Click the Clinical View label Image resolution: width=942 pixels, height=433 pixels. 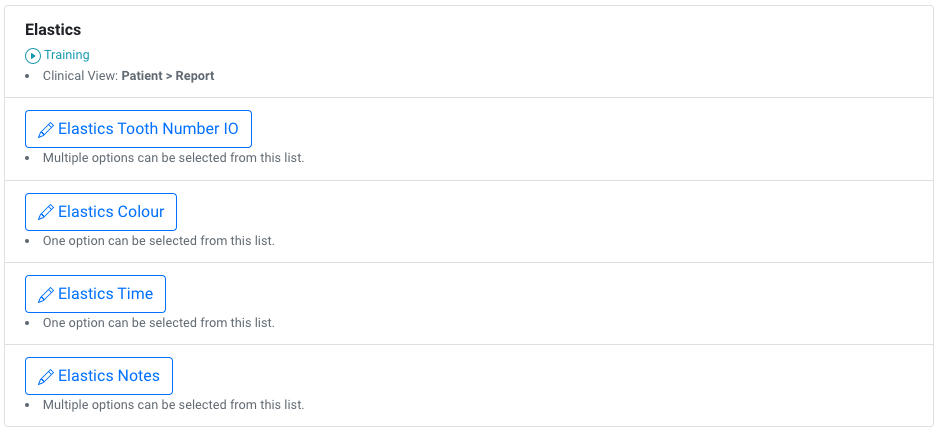click(x=81, y=76)
